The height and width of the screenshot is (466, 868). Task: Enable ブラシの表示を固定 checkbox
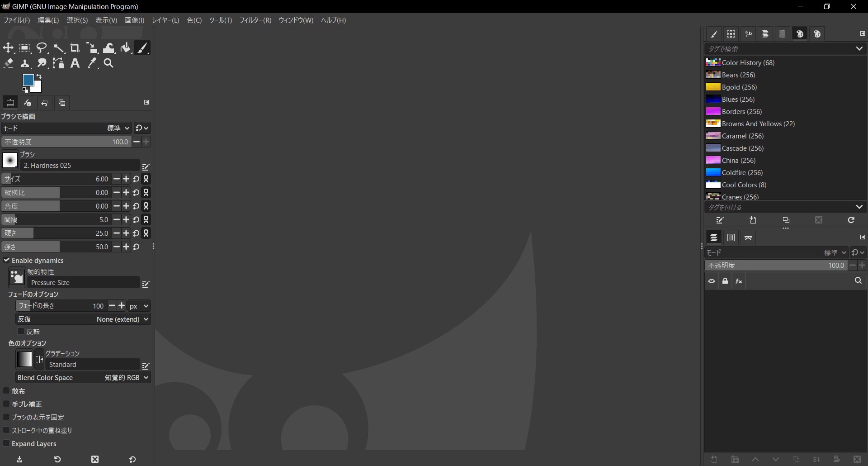coord(6,417)
